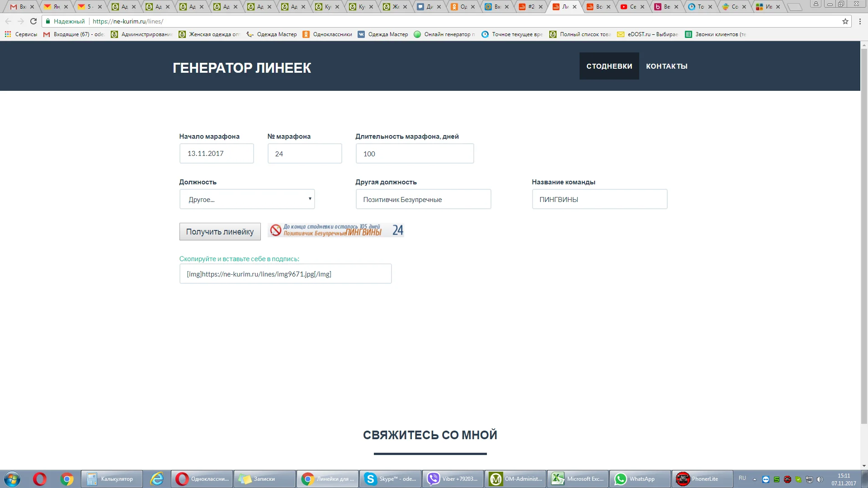This screenshot has width=868, height=488.
Task: Launch Opera from pinned taskbar icon
Action: point(40,479)
